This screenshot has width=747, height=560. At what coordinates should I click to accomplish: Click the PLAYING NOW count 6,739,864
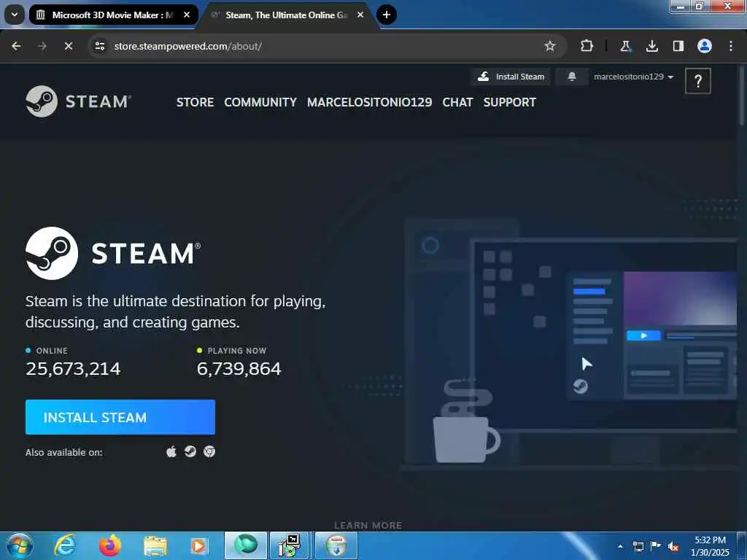point(239,369)
